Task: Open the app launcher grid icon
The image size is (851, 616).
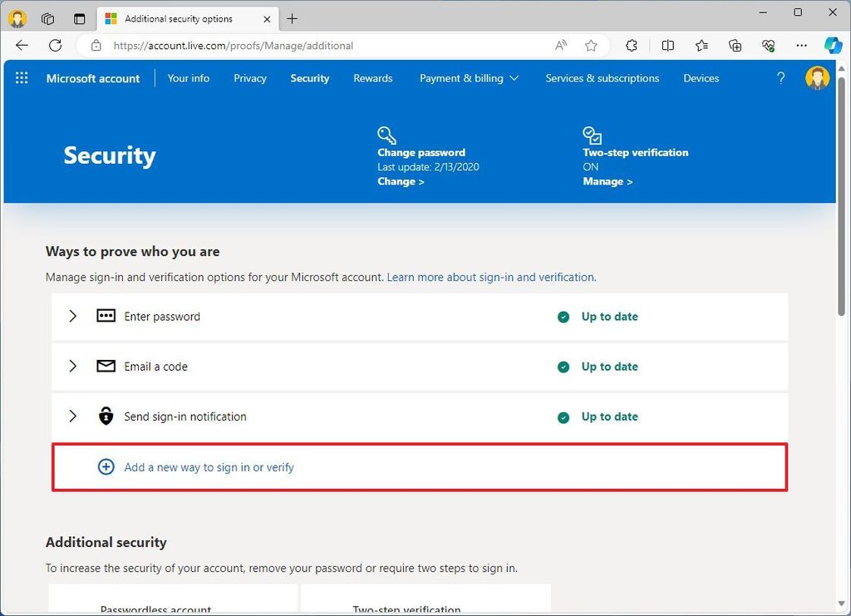Action: point(21,77)
